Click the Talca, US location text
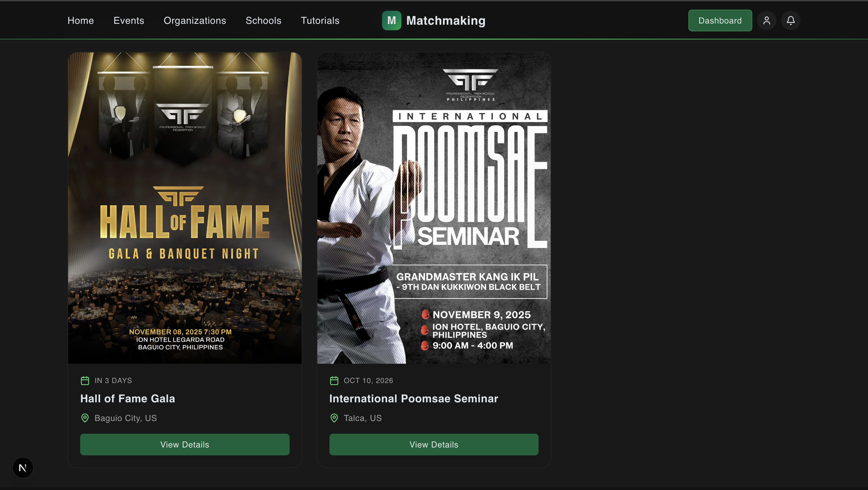 (363, 418)
